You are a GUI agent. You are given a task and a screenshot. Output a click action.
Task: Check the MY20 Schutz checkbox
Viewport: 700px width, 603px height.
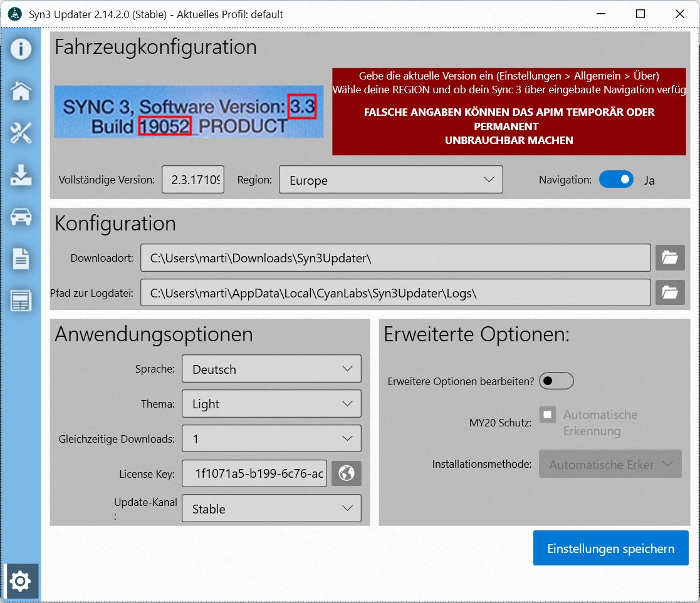coord(548,415)
